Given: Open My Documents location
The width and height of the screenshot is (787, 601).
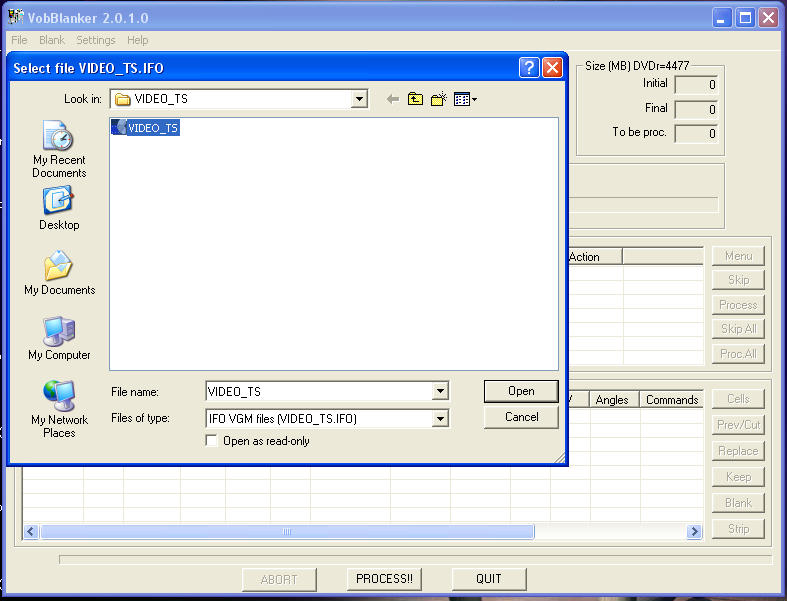Looking at the screenshot, I should [59, 273].
